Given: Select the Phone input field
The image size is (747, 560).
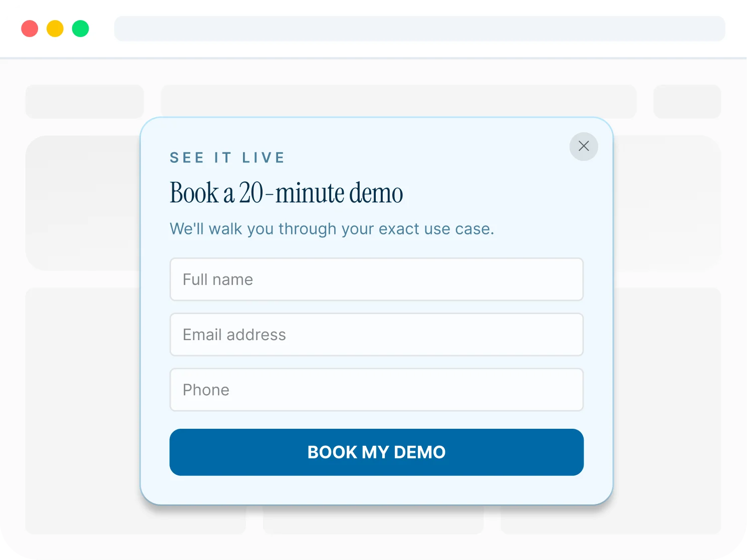Looking at the screenshot, I should [377, 390].
